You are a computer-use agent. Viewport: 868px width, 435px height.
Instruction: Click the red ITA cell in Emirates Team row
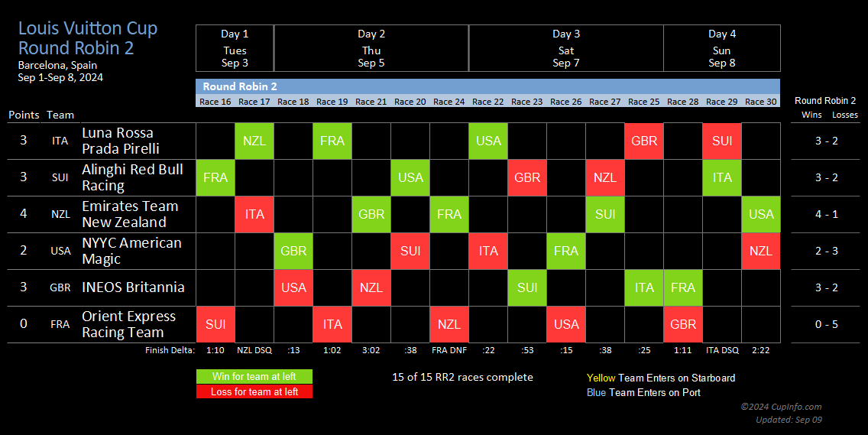pos(254,214)
